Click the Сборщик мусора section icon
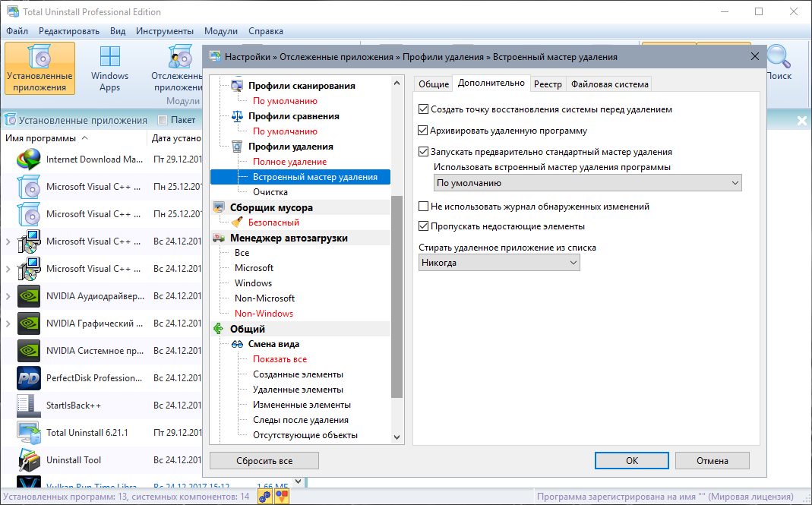 click(x=219, y=207)
